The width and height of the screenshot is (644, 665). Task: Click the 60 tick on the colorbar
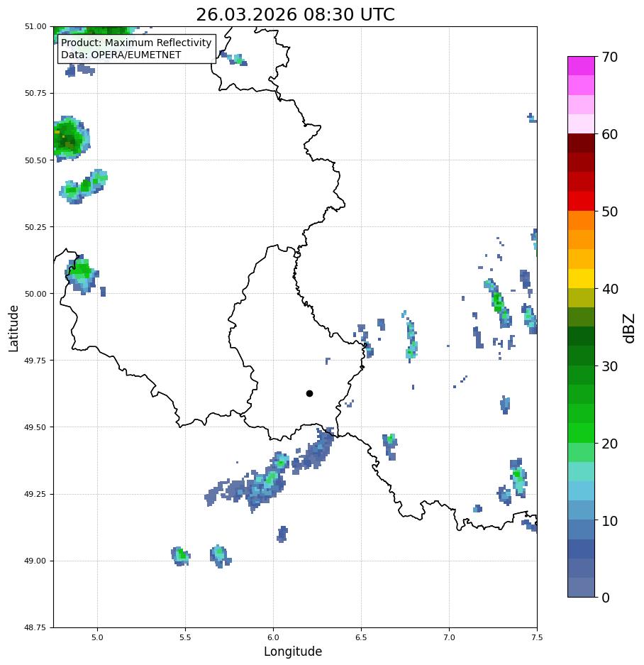coord(610,134)
